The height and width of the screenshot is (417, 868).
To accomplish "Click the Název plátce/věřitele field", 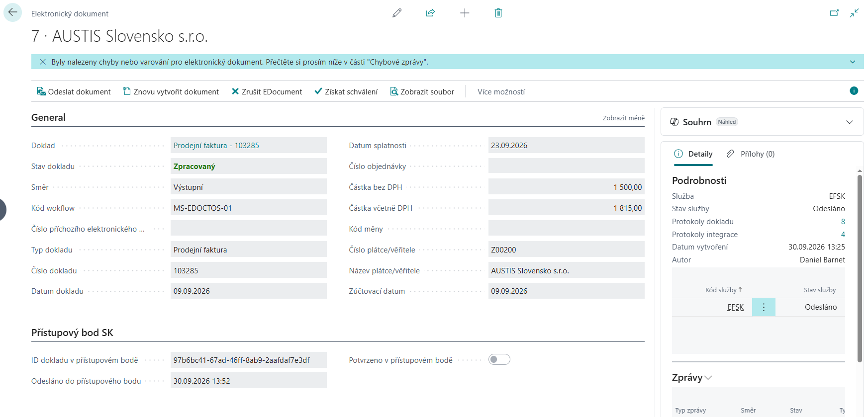I will pos(567,270).
